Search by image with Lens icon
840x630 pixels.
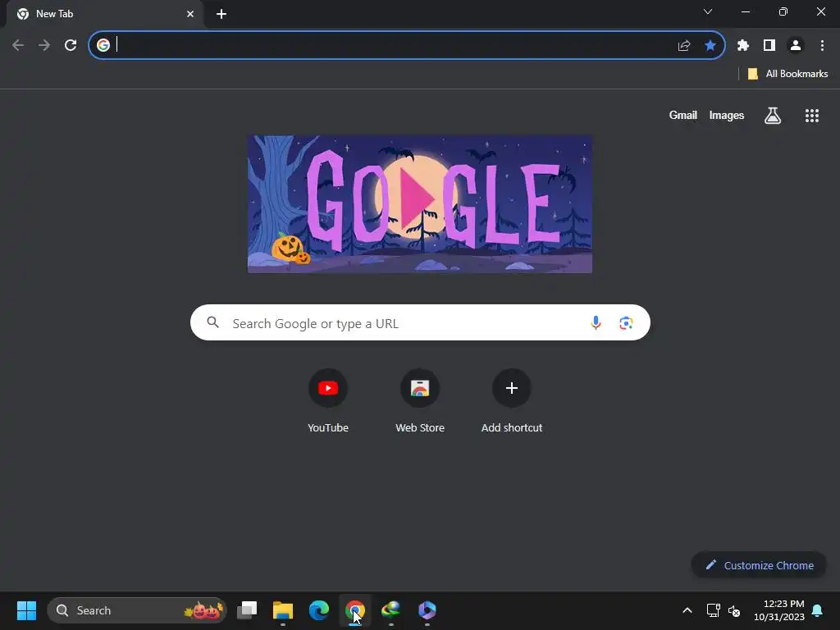tap(626, 323)
